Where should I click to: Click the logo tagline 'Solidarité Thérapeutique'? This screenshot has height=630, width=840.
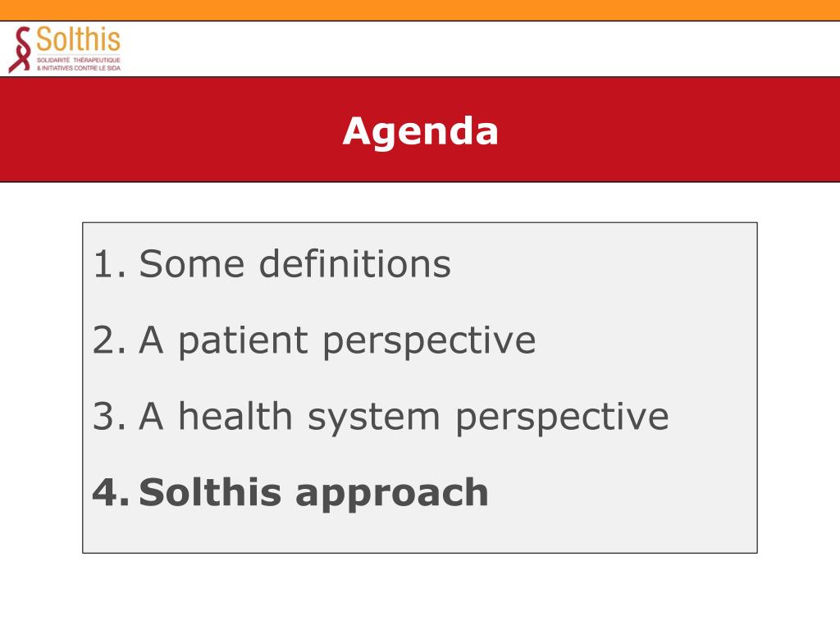79,60
